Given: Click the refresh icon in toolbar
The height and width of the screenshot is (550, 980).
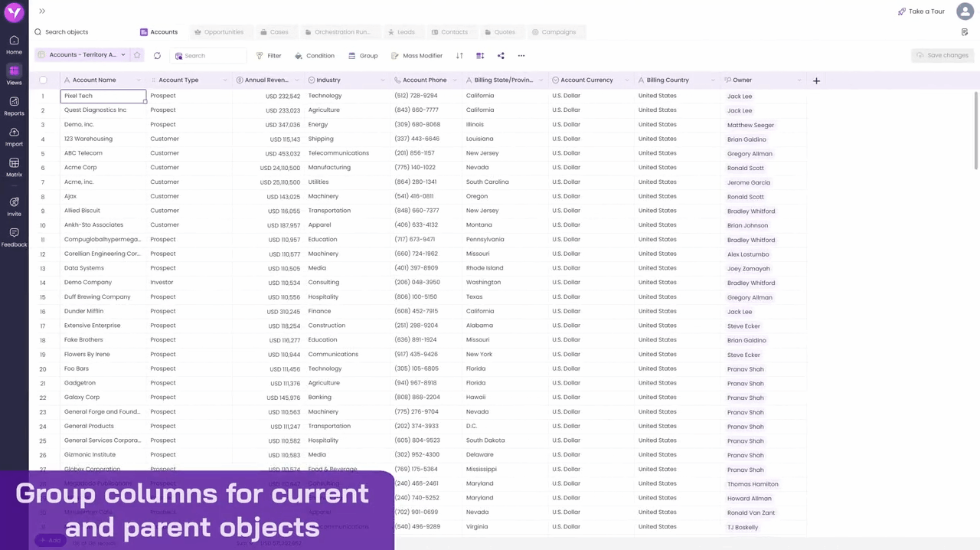Looking at the screenshot, I should 157,56.
